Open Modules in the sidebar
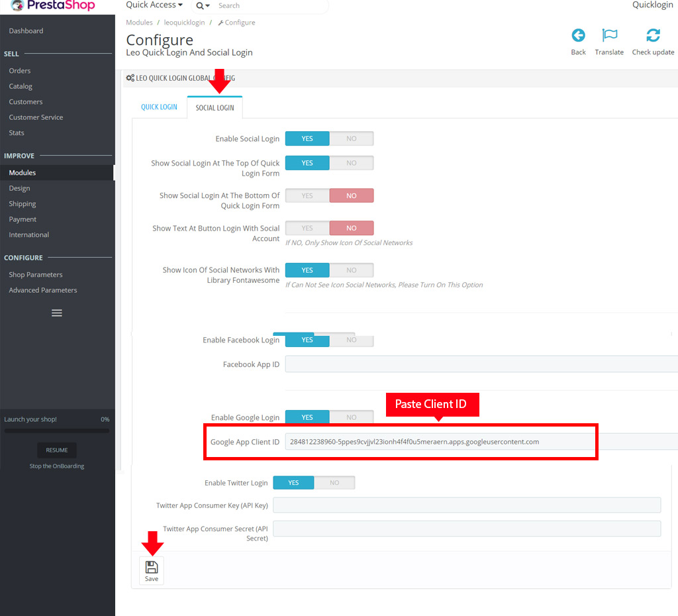678x616 pixels. point(22,173)
